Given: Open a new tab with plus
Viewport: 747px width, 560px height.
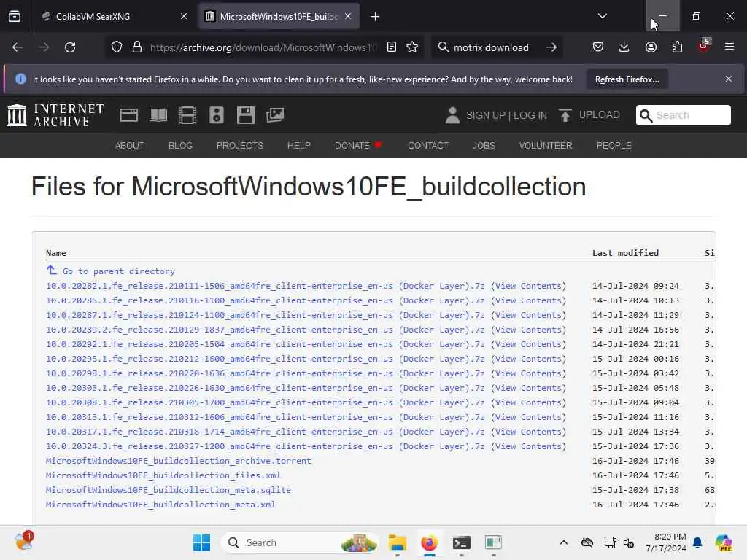Looking at the screenshot, I should click(375, 17).
